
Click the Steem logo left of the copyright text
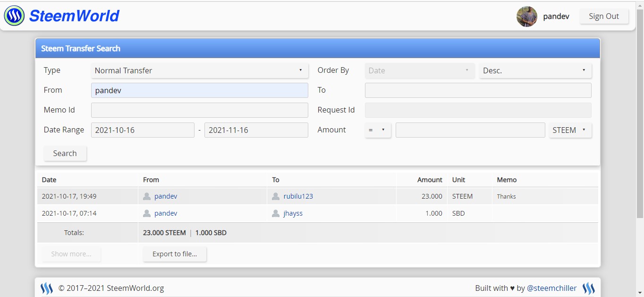click(46, 288)
